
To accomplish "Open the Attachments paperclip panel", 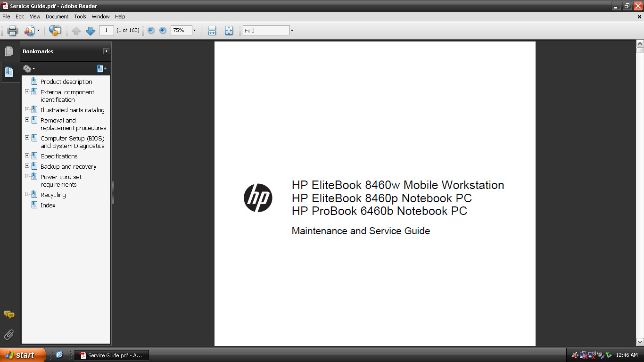I will pos(9,335).
